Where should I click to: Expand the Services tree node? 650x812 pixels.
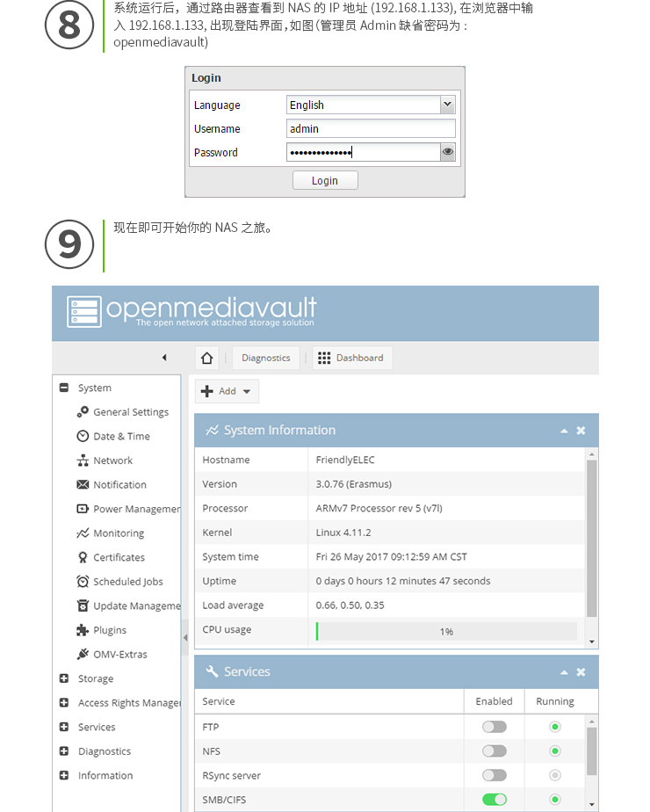click(64, 727)
